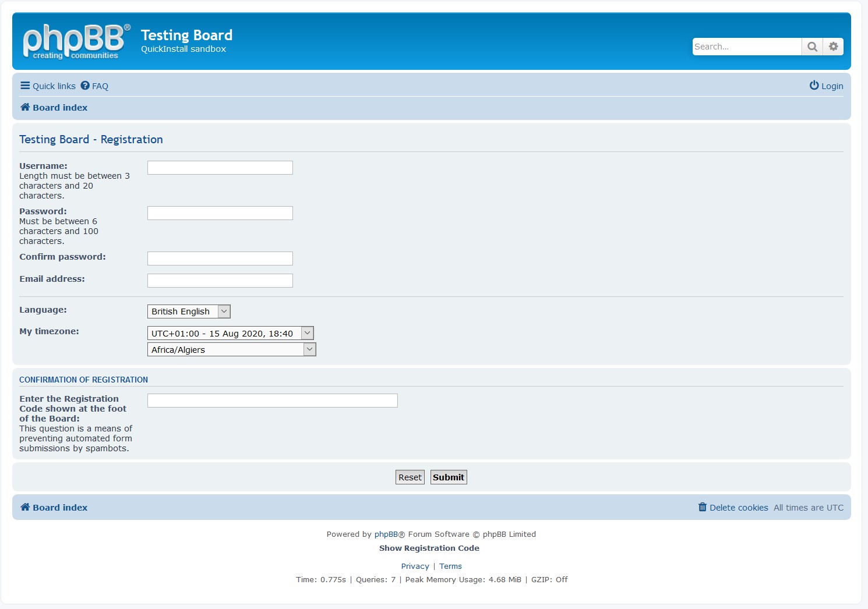Screen dimensions: 868x609
Task: Click the 'CONFIRMATION OF REGISTRATION' heading
Action: [x=83, y=380]
